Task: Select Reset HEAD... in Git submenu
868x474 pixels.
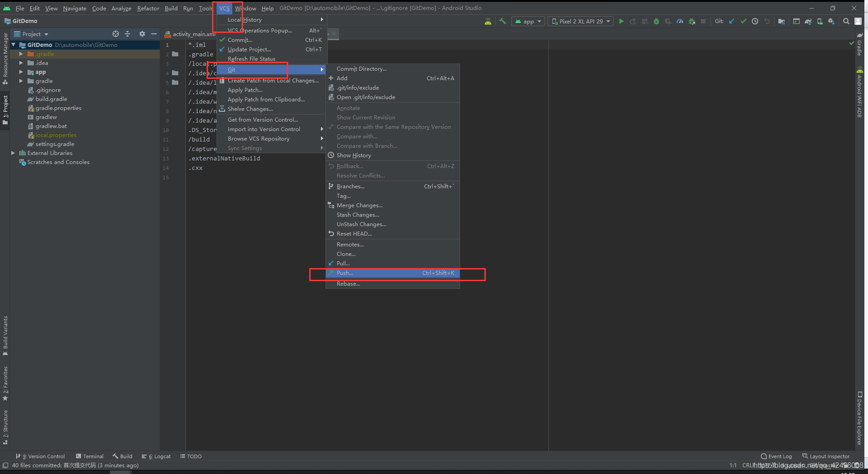Action: tap(393, 234)
